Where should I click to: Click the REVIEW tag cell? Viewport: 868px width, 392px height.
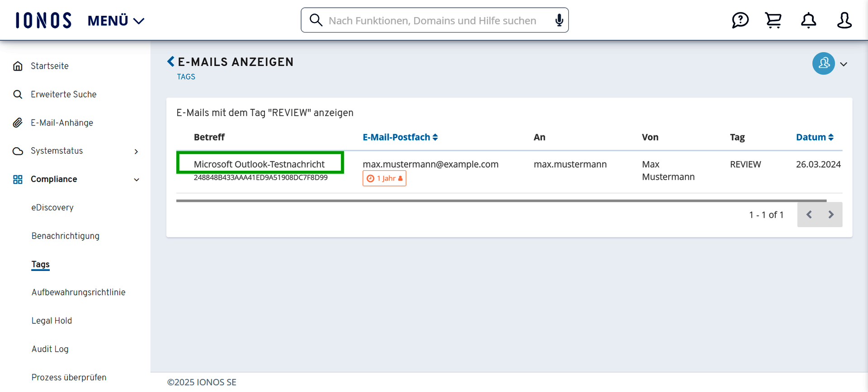745,164
